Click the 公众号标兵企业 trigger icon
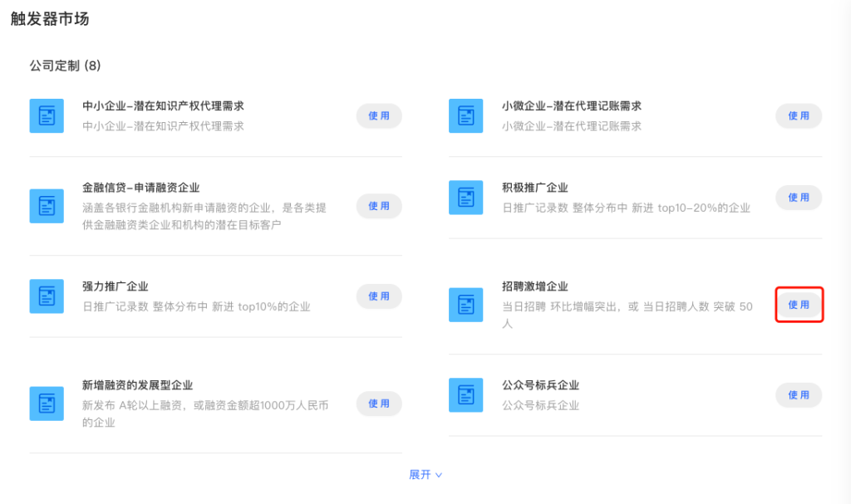 click(x=465, y=395)
